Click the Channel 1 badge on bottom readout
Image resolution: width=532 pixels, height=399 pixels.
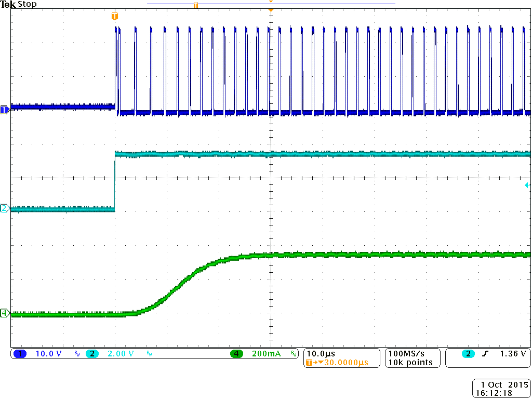click(x=19, y=353)
